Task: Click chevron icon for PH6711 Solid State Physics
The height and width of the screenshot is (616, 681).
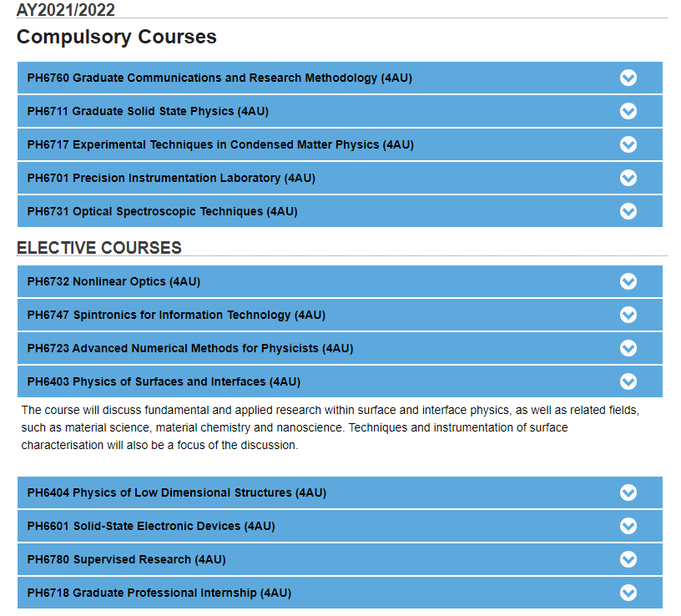Action: pyautogui.click(x=628, y=111)
